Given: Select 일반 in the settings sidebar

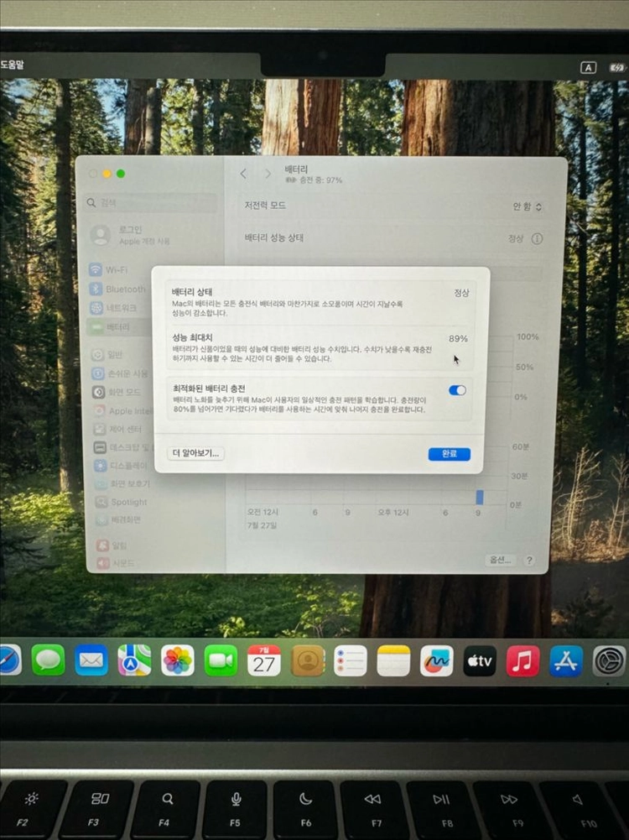Looking at the screenshot, I should (107, 355).
